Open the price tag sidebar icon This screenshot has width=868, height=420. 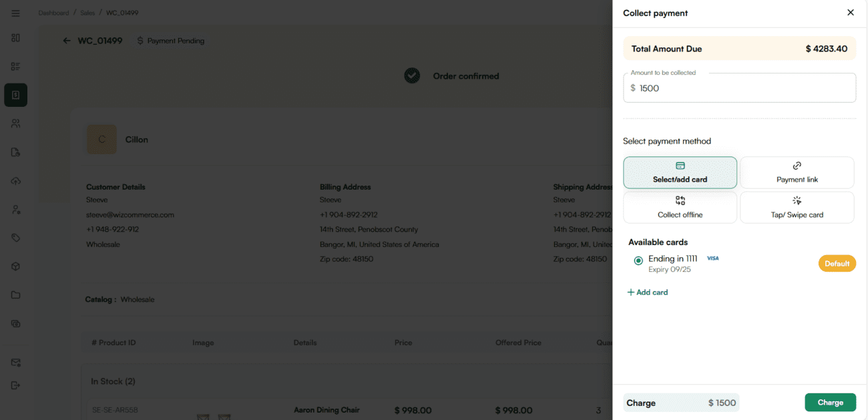(x=15, y=238)
